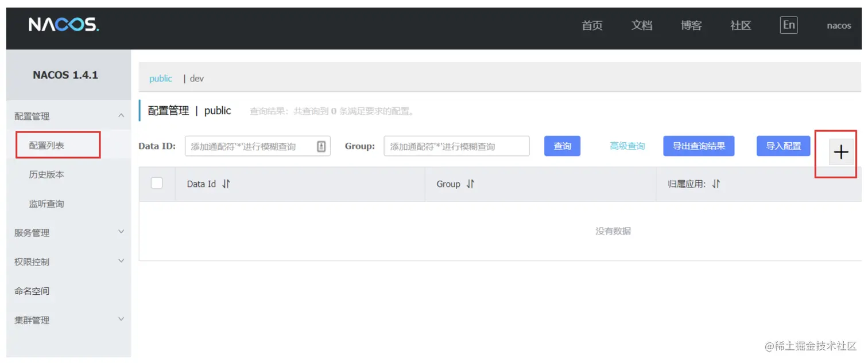Open 博客 in the top navigation
Image resolution: width=868 pixels, height=363 pixels.
click(x=691, y=25)
